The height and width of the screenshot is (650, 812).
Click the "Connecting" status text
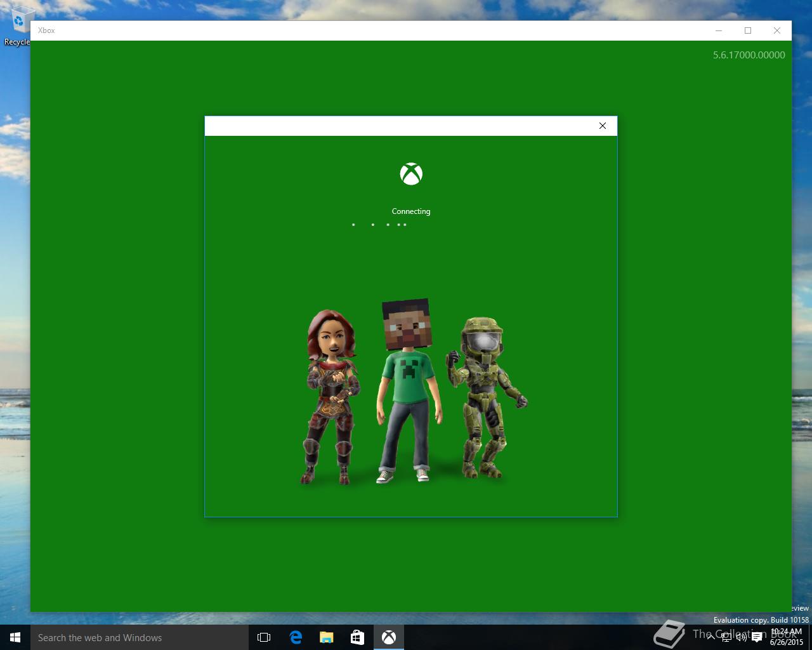[x=411, y=211]
